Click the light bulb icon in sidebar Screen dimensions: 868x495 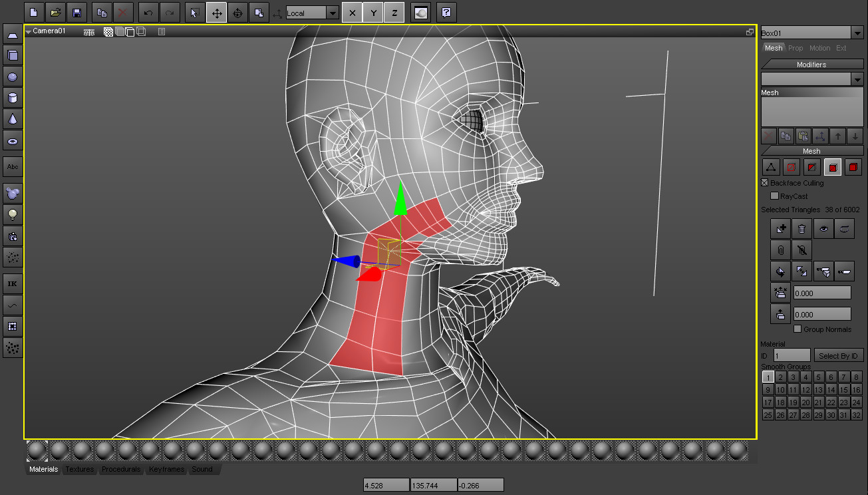click(12, 214)
